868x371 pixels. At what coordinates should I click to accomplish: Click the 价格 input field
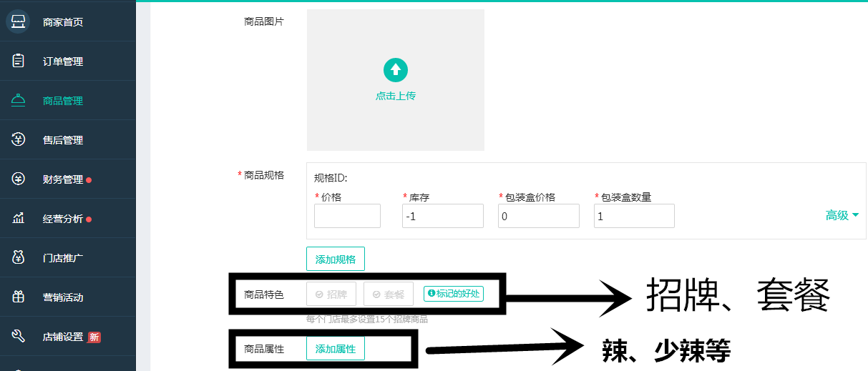click(347, 216)
